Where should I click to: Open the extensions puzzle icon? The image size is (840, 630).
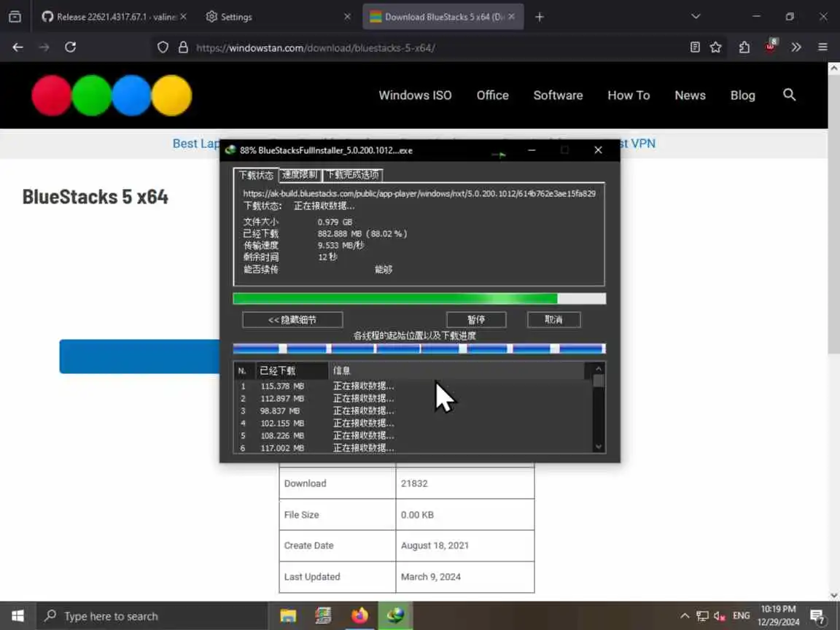(x=744, y=47)
